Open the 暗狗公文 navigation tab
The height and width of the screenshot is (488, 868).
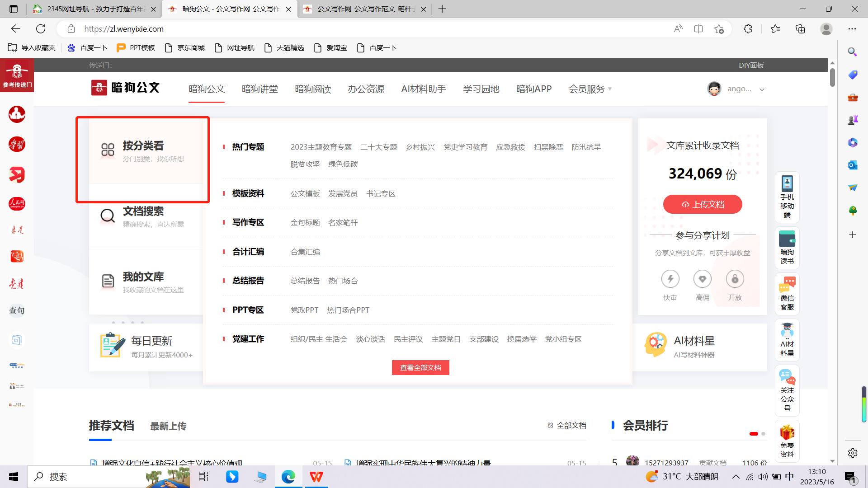click(207, 89)
